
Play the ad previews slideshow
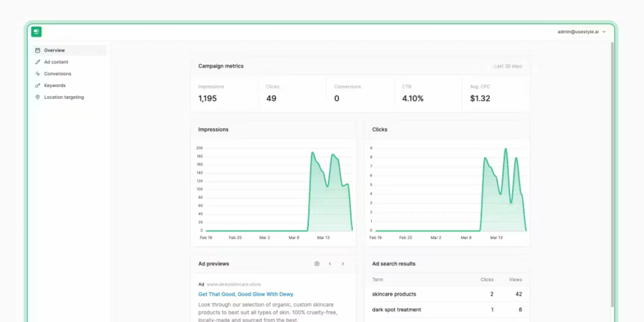pyautogui.click(x=317, y=264)
